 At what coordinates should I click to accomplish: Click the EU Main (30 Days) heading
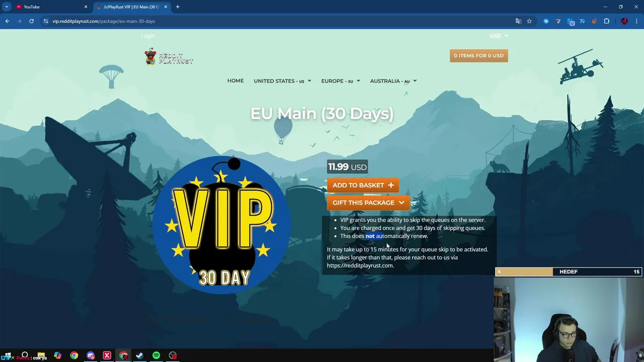pyautogui.click(x=322, y=113)
